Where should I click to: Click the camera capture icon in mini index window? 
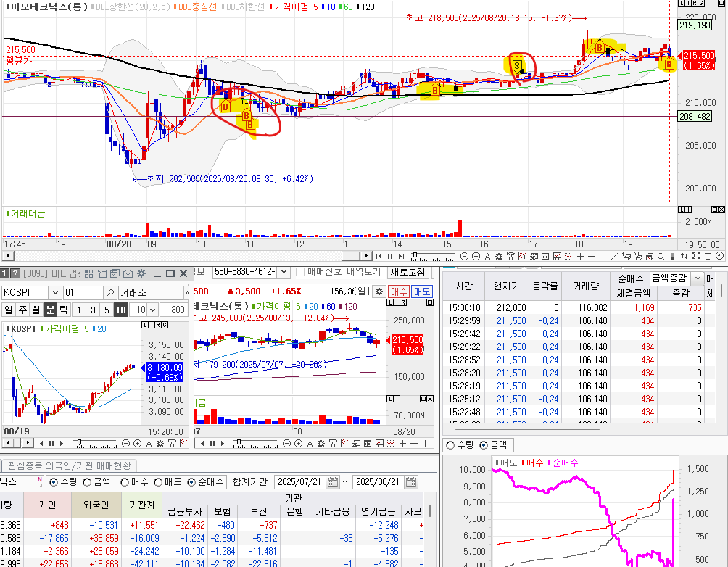[128, 273]
